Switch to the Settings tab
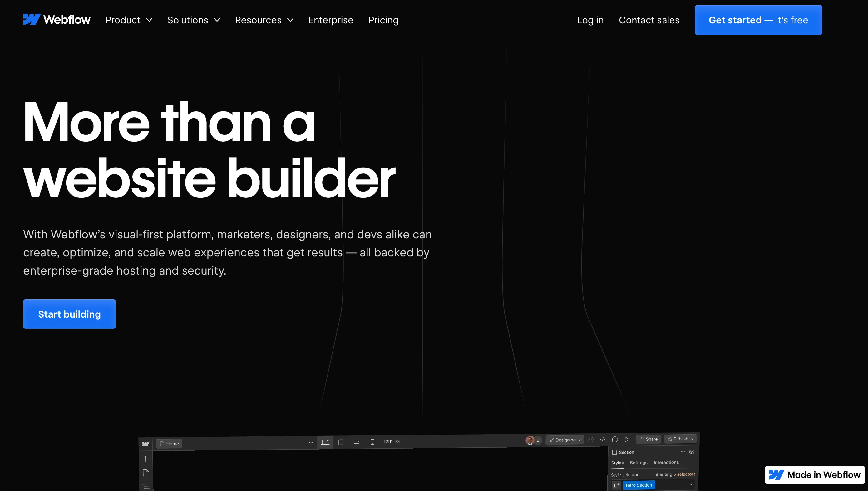868x491 pixels. pos(639,463)
